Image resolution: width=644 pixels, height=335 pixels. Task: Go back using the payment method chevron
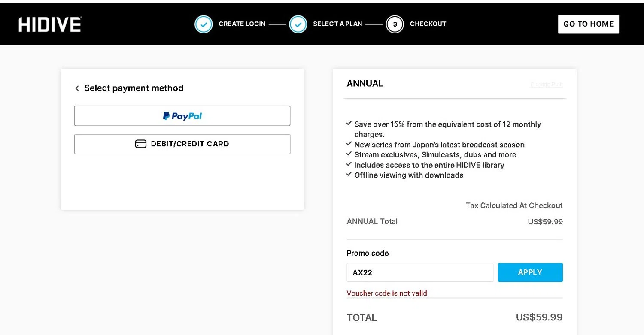(77, 88)
